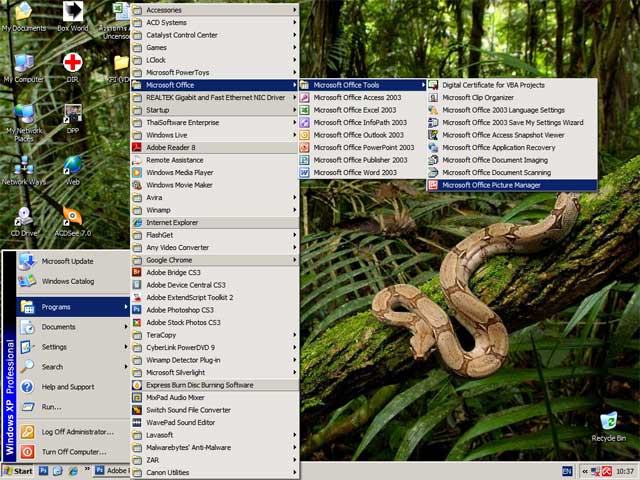Viewport: 640px width, 480px height.
Task: Open Windows Update in Start menu
Action: 68,261
